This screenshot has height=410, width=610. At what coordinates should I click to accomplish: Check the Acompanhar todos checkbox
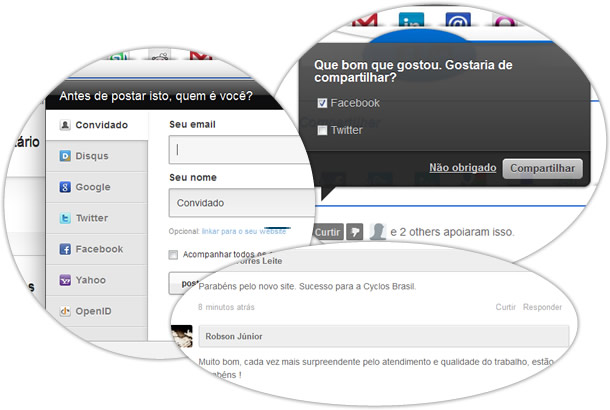tap(173, 255)
